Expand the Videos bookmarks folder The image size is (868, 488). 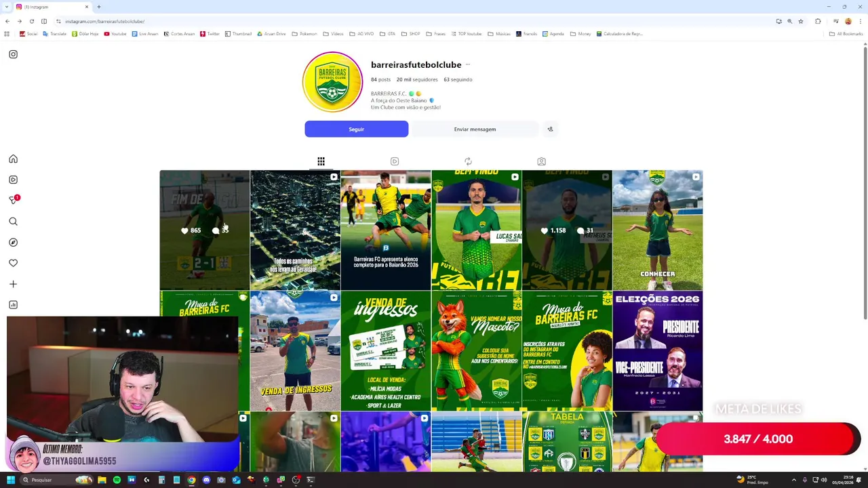pos(334,33)
